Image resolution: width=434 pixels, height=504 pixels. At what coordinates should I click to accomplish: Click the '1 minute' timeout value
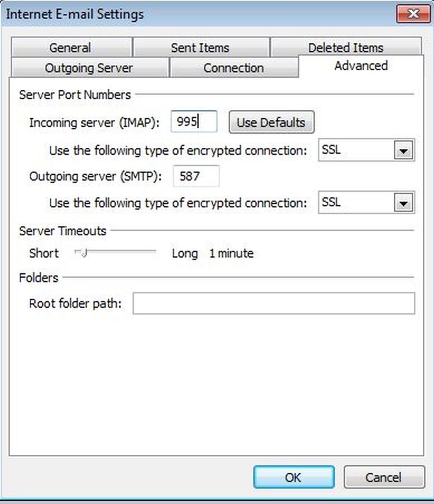coord(232,253)
